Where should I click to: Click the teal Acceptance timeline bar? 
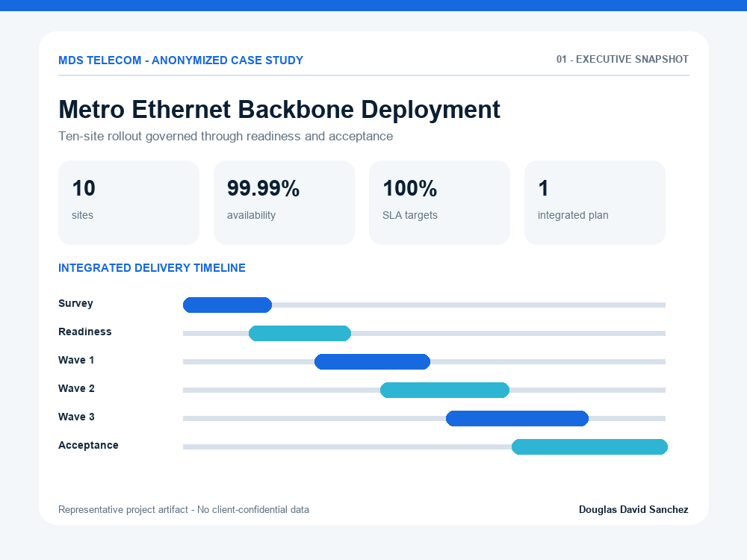(x=589, y=447)
